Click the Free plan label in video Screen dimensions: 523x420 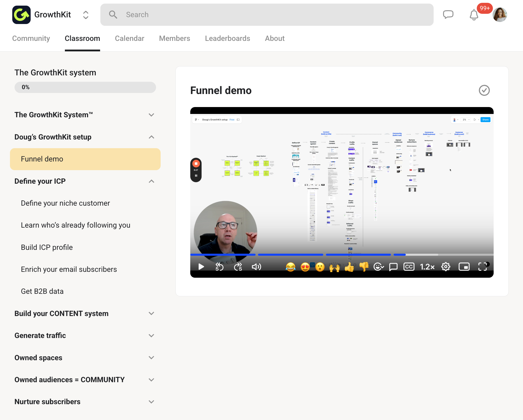point(232,120)
